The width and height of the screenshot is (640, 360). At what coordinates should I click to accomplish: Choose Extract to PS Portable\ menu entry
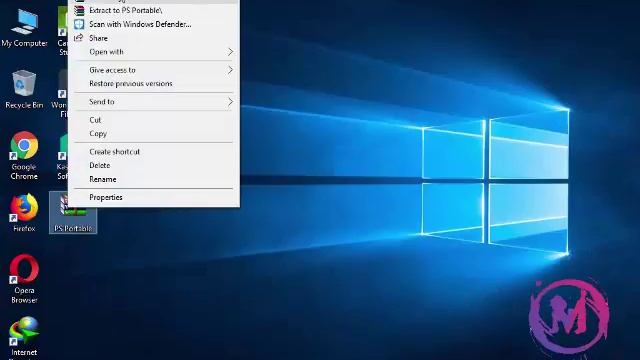pos(154,11)
